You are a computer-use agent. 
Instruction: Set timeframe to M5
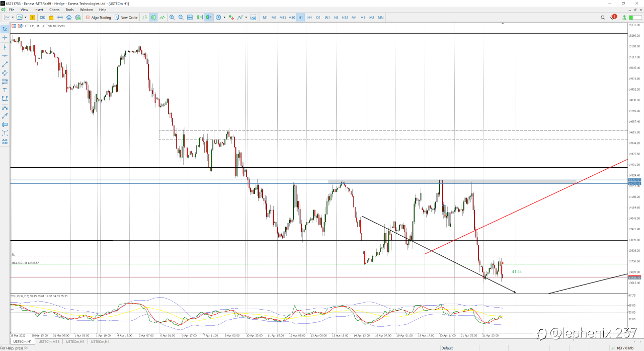tap(274, 17)
